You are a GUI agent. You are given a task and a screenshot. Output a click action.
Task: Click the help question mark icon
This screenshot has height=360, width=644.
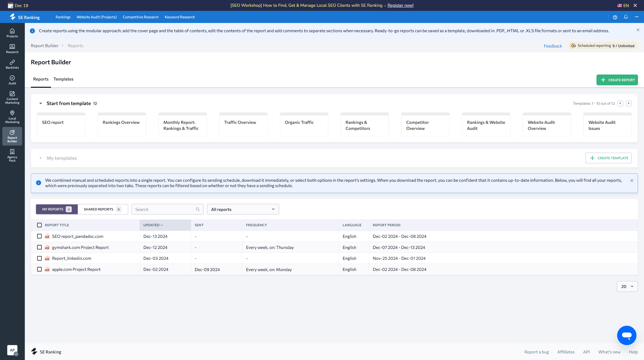(615, 17)
